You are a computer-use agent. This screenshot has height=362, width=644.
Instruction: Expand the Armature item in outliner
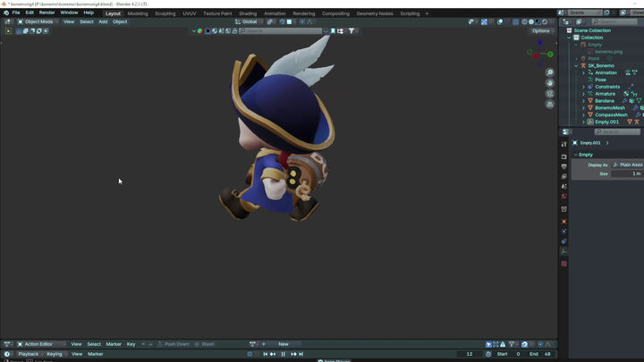coord(583,94)
